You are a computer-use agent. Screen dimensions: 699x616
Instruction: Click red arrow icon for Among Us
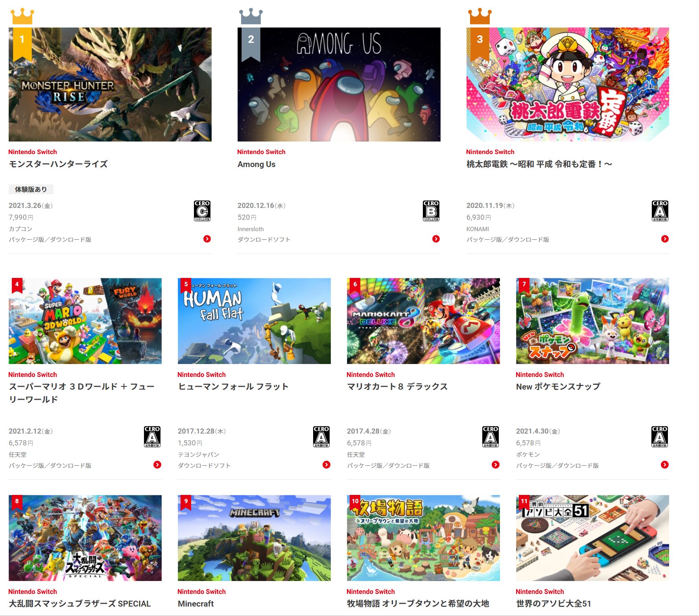pyautogui.click(x=436, y=239)
